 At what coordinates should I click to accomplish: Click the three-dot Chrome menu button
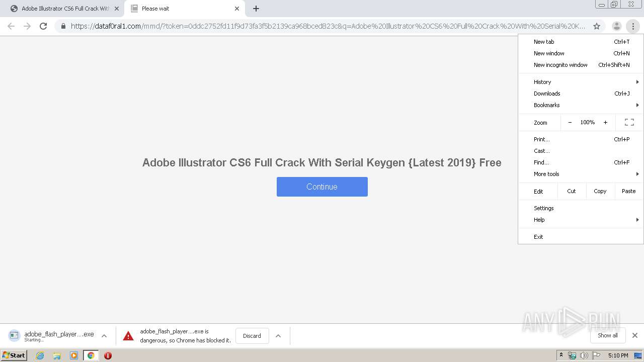pos(633,26)
